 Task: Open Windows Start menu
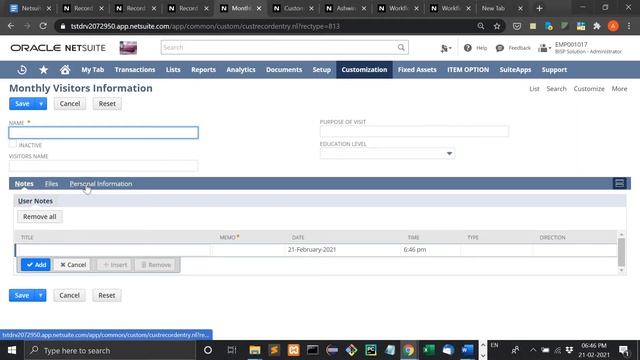click(12, 350)
